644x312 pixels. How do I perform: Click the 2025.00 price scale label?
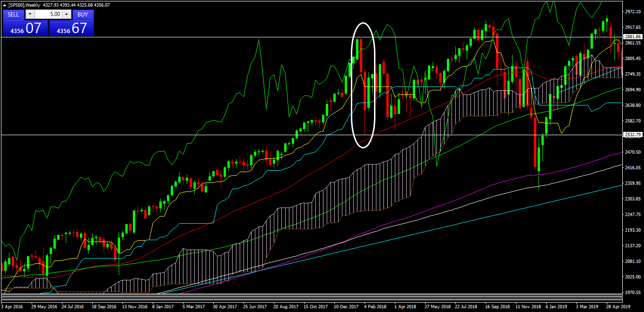tap(632, 277)
